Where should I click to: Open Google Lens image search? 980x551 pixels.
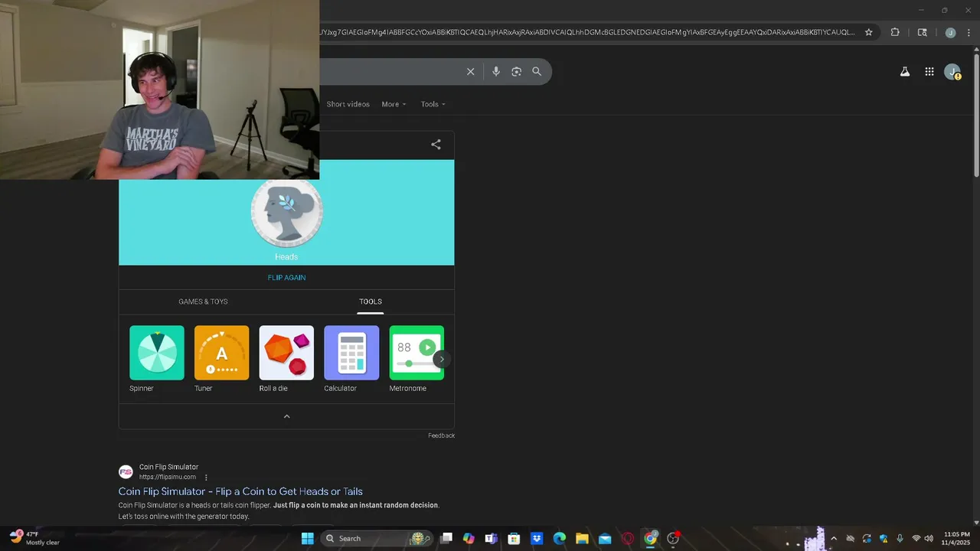pos(517,71)
